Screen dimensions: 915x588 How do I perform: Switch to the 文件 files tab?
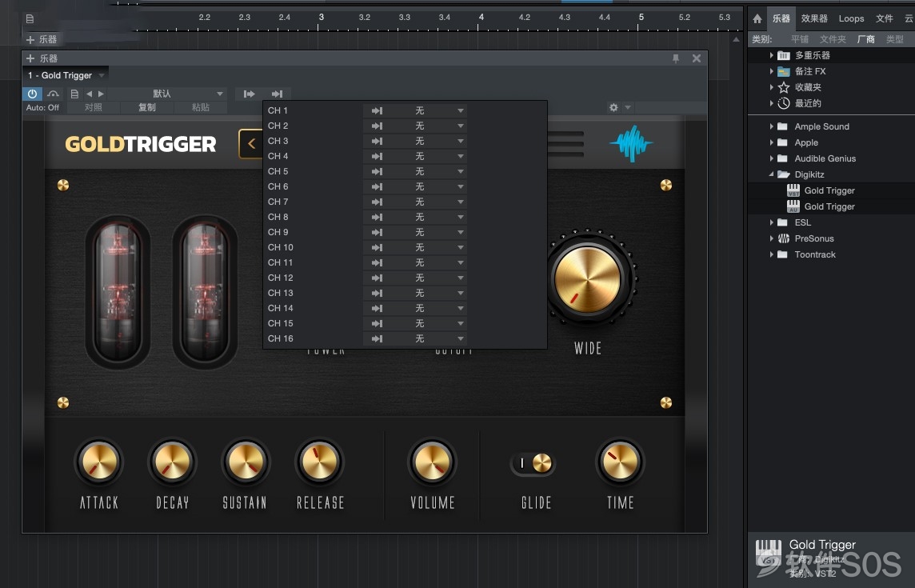click(x=884, y=18)
